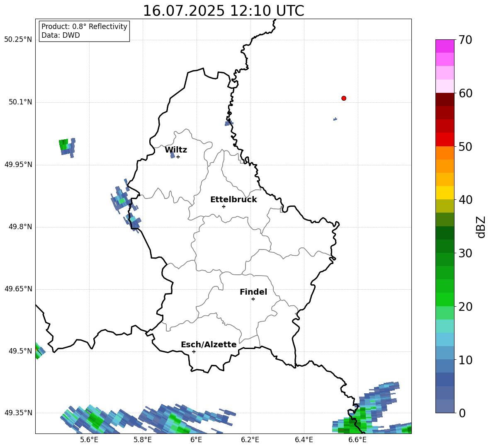Select the 'Product: 0.8° Reflectivity' text
The image size is (491, 448).
pos(84,27)
